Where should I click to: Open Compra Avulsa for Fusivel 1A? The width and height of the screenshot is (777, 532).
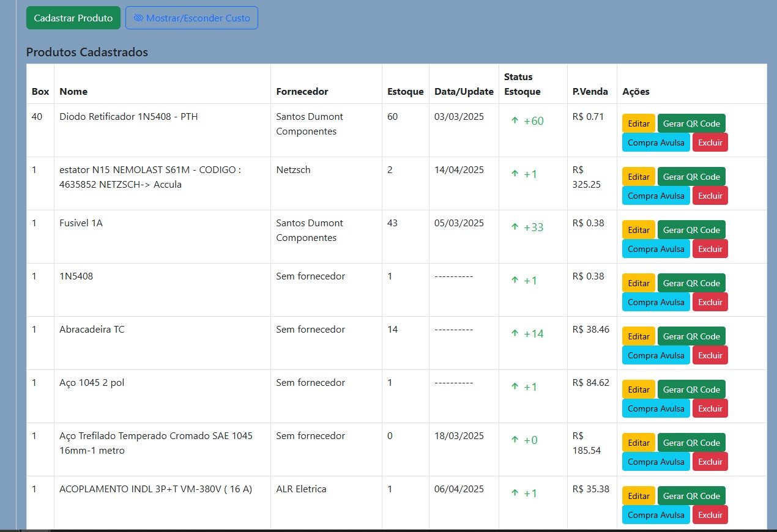point(656,249)
